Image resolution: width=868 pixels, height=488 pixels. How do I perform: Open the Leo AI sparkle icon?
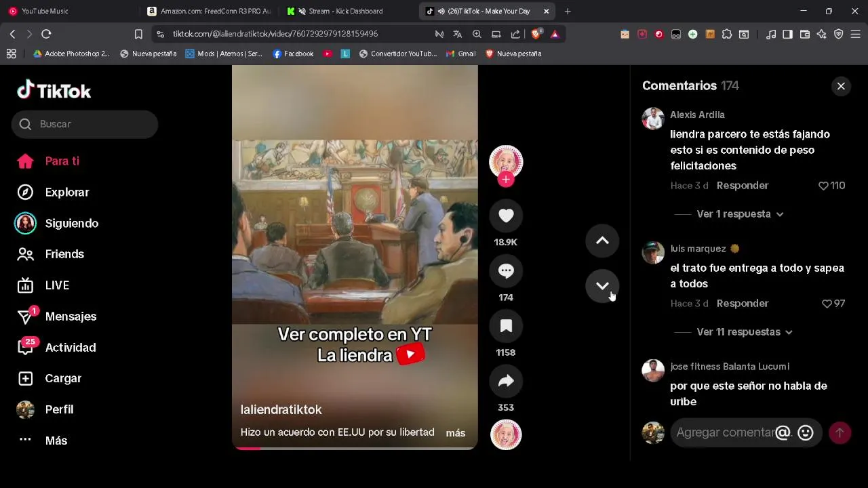point(822,34)
